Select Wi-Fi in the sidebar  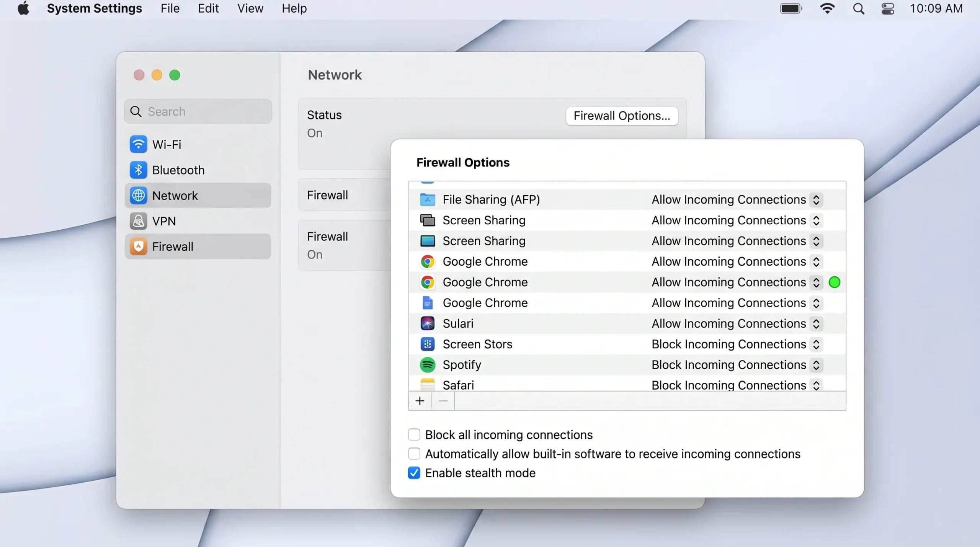198,144
